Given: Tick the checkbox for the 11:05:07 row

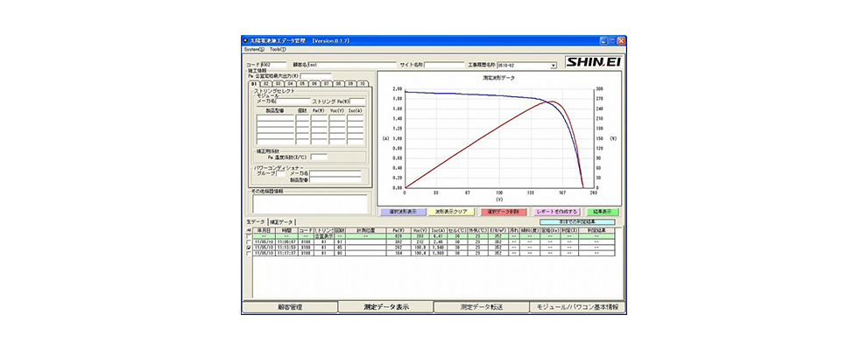Looking at the screenshot, I should [x=249, y=242].
